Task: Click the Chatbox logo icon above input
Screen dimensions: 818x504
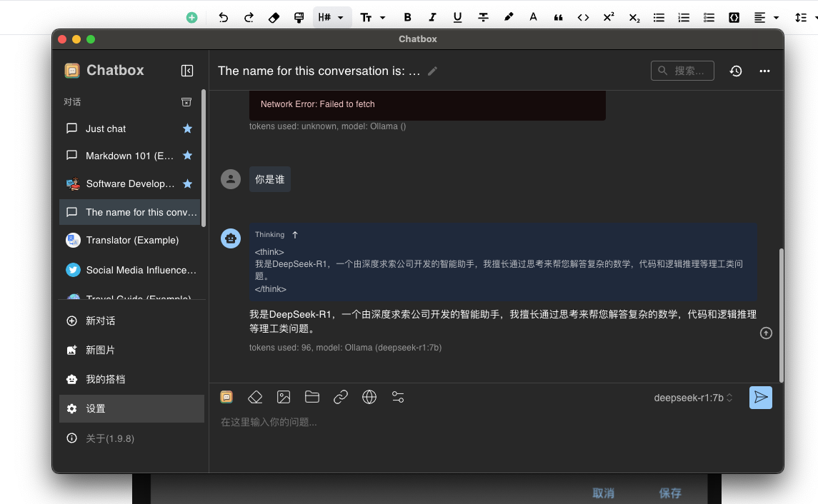Action: (226, 397)
